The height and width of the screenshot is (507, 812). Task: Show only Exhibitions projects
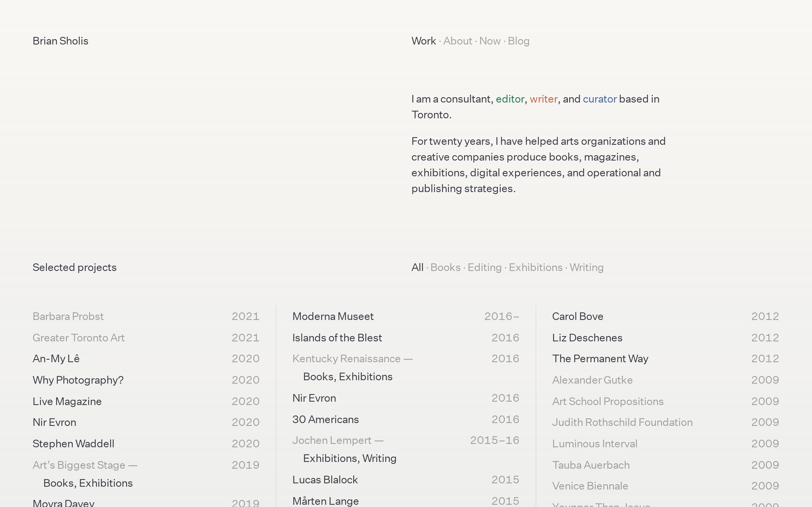click(535, 267)
